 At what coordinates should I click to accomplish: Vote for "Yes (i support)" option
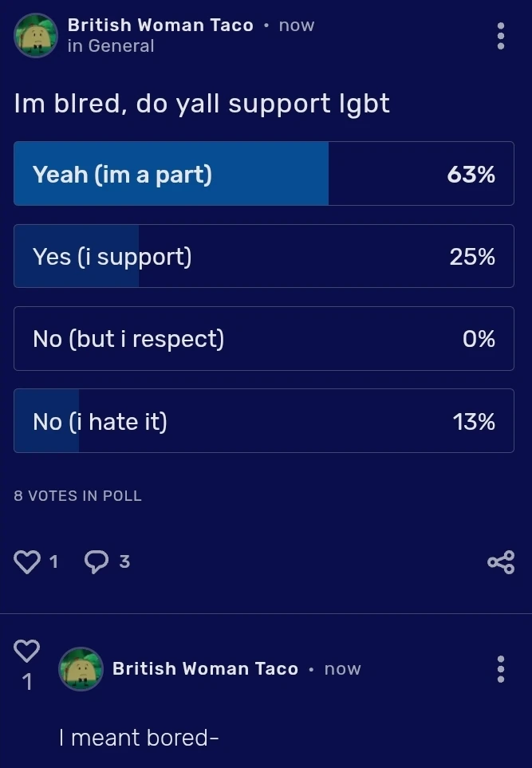pos(263,256)
